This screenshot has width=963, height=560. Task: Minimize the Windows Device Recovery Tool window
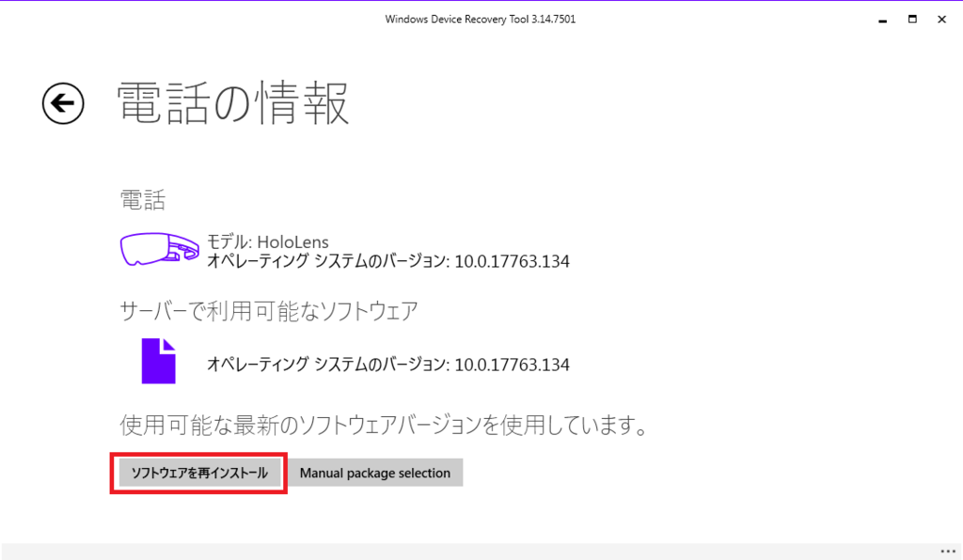pyautogui.click(x=882, y=20)
